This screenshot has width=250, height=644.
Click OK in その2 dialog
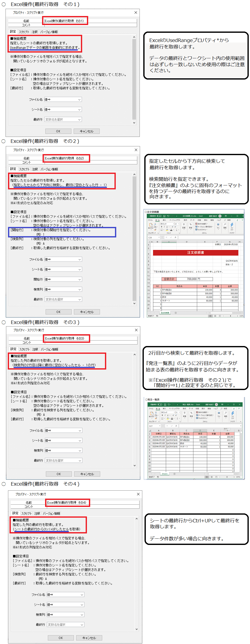coord(59,312)
